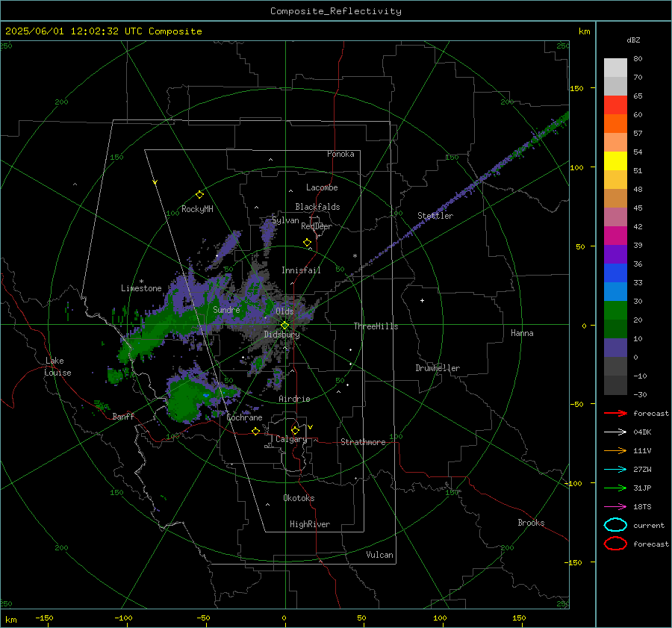Screen dimensions: 672x628
Task: Click the Sundre label
Action: [226, 309]
